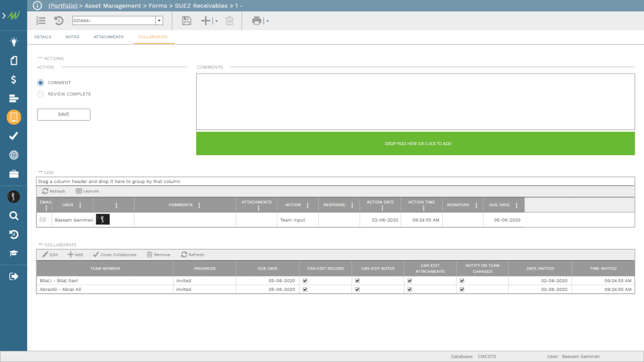Switch to the Attachments tab
The image size is (644, 362).
[x=108, y=36]
